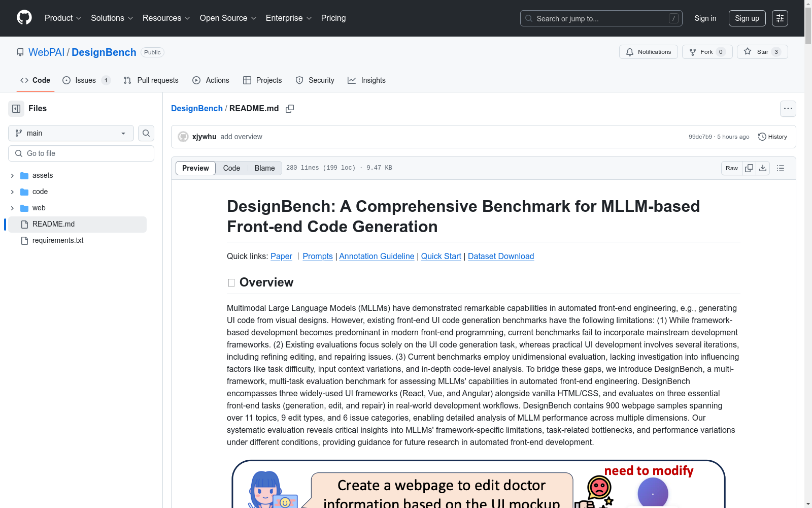Open the README outline icon

click(x=780, y=168)
